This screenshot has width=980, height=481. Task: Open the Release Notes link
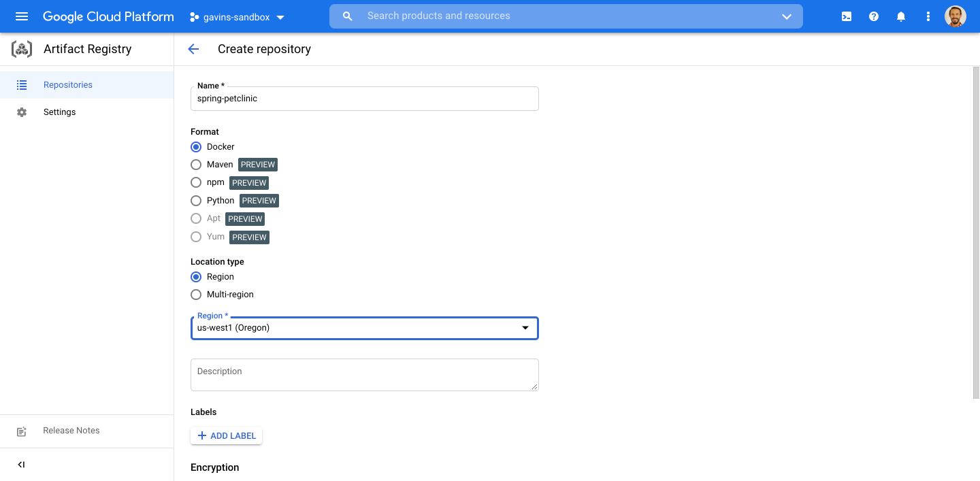coord(71,431)
